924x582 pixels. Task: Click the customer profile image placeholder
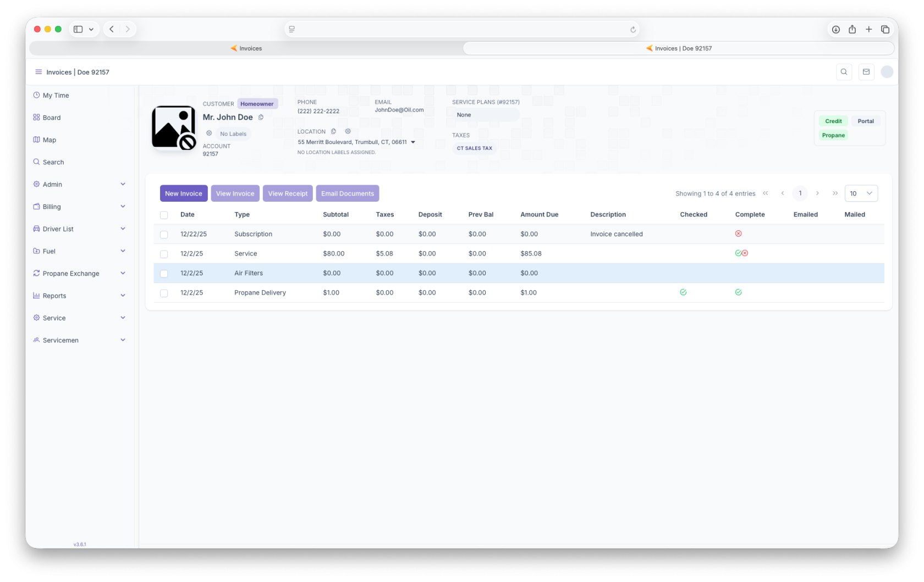174,128
